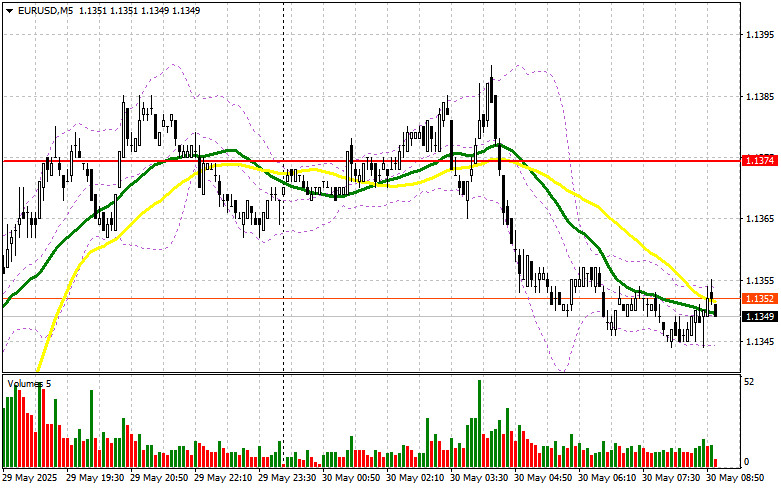
Task: Click the 1.1345 price axis label
Action: pyautogui.click(x=760, y=342)
